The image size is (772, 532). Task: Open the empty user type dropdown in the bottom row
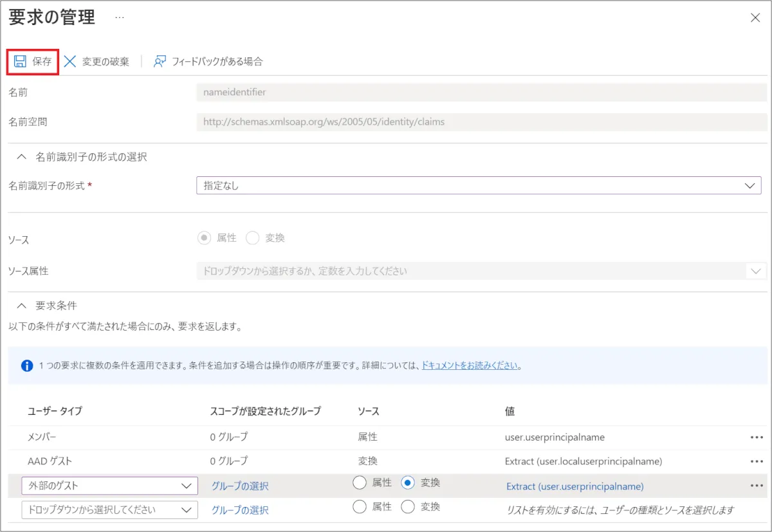coord(109,510)
